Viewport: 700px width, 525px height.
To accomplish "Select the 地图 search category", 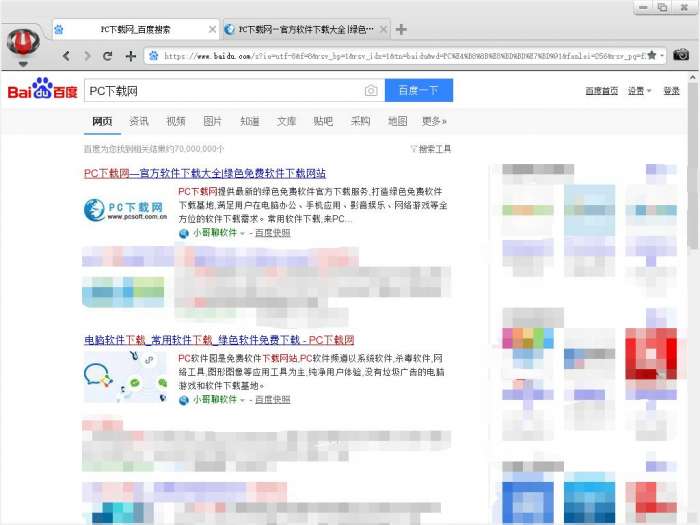I will tap(397, 121).
